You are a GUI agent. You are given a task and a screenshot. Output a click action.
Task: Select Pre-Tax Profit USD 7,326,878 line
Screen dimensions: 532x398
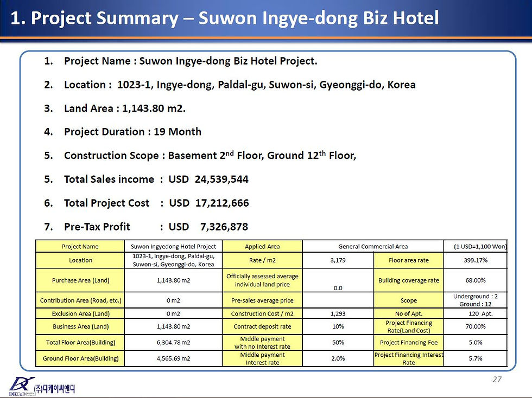point(146,227)
